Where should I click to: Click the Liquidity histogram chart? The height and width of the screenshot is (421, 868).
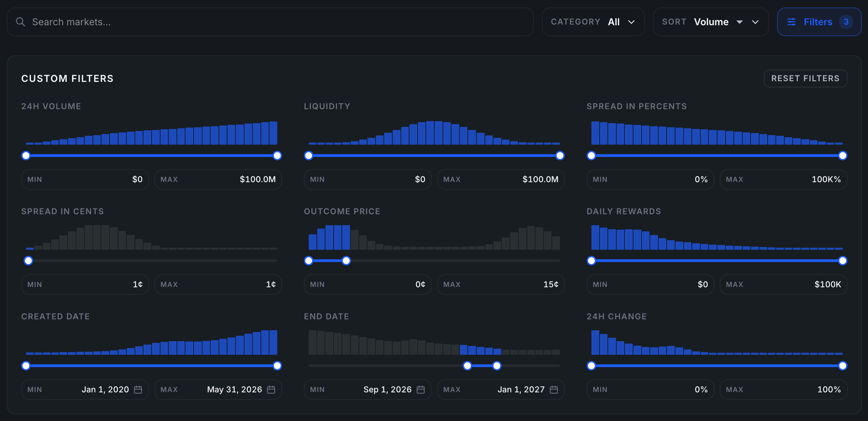(434, 133)
